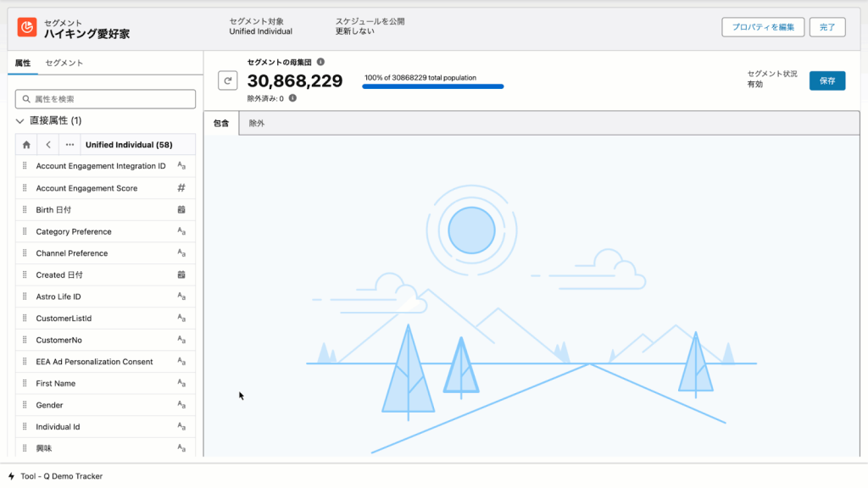Select the 包含 tab
Screen dimensions: 868x488
point(221,124)
